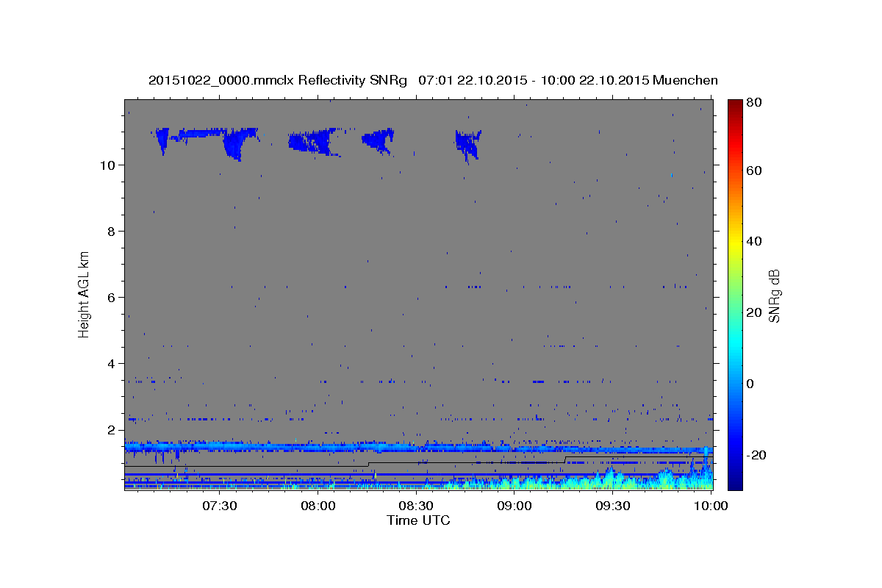Screen dimensions: 882x588
Task: Click the height tick label 4
Action: pyautogui.click(x=111, y=363)
